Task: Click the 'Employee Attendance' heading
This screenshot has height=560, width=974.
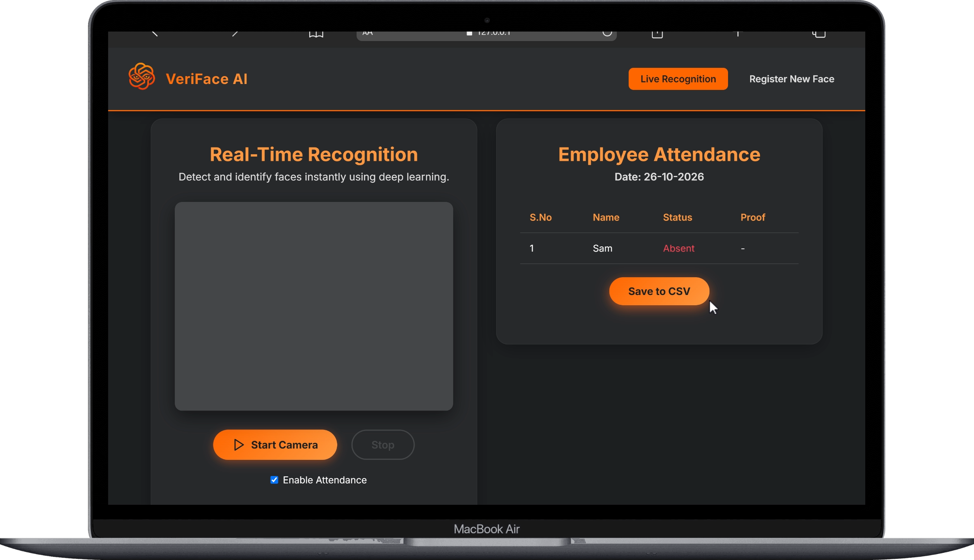Action: tap(659, 154)
